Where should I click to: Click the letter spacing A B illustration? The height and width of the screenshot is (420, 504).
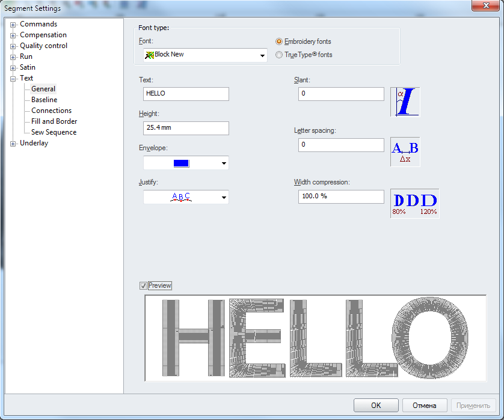pos(405,152)
